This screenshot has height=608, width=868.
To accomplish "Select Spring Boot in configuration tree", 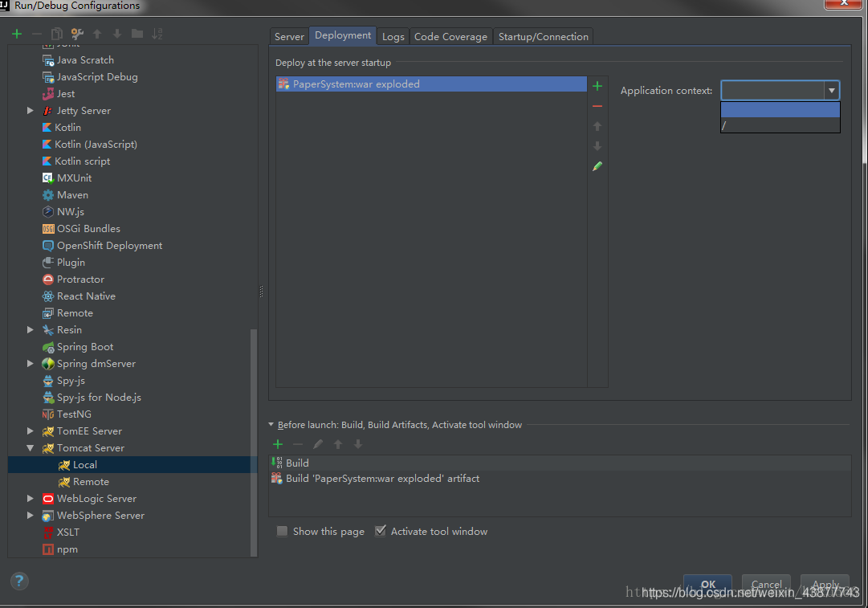I will 85,347.
